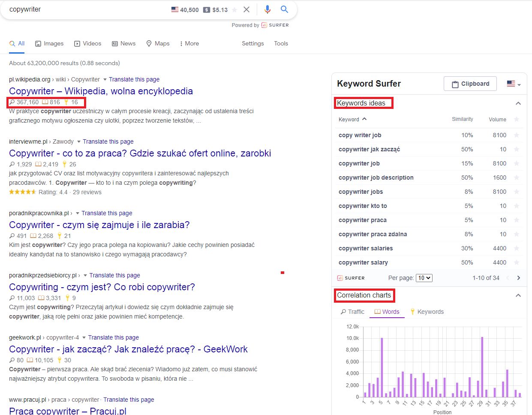Go to next page of keyword ideas
The width and height of the screenshot is (532, 415).
[x=518, y=278]
